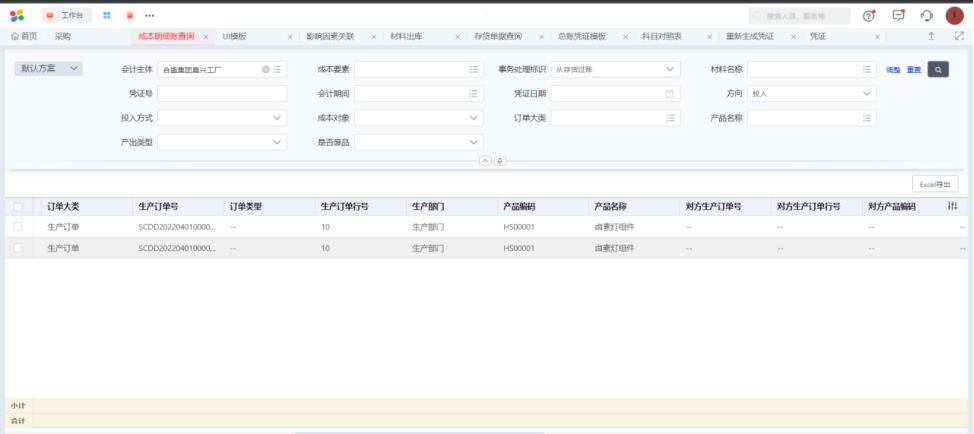Click the 对方产品编码 column header
The width and height of the screenshot is (974, 434).
[891, 207]
